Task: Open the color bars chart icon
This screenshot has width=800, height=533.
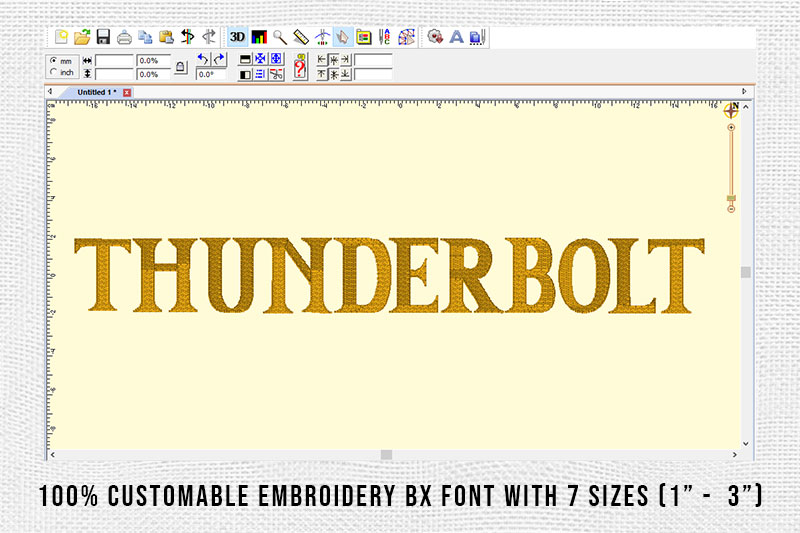Action: pyautogui.click(x=259, y=37)
